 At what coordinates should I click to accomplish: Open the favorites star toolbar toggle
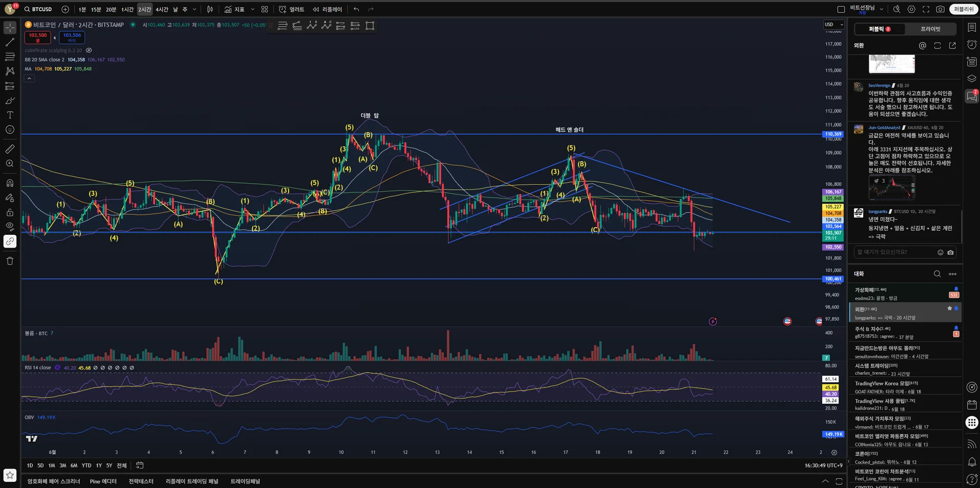pos(10,475)
